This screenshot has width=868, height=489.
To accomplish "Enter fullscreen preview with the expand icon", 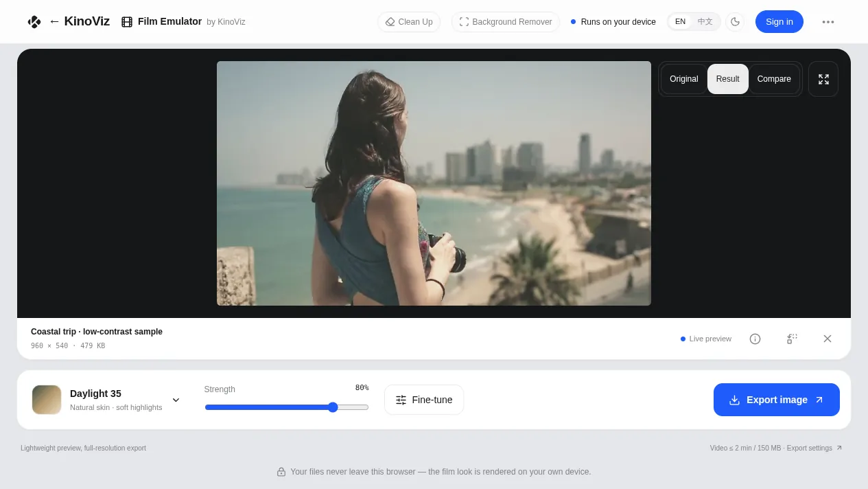I will (823, 79).
